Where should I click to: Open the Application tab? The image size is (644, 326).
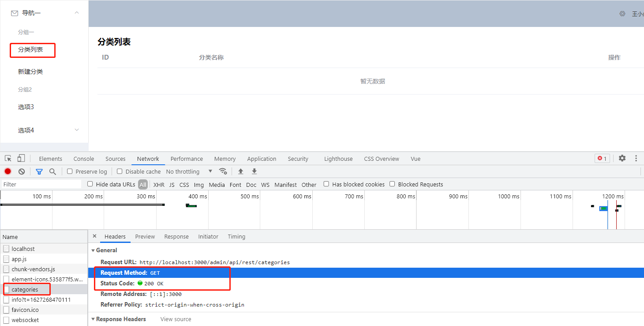click(x=262, y=159)
